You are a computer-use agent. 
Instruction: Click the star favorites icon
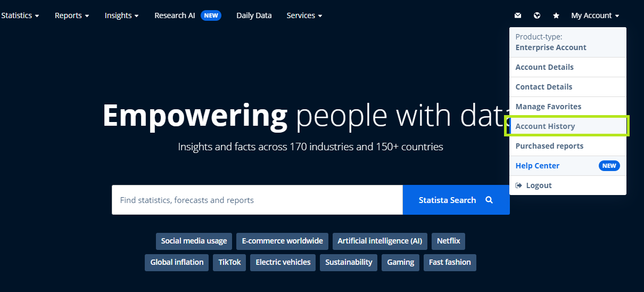556,15
